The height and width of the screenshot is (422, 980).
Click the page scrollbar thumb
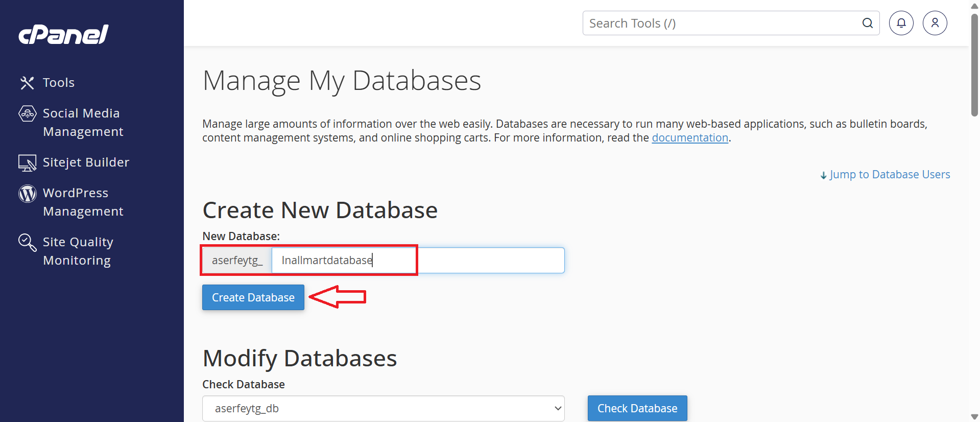(974, 65)
